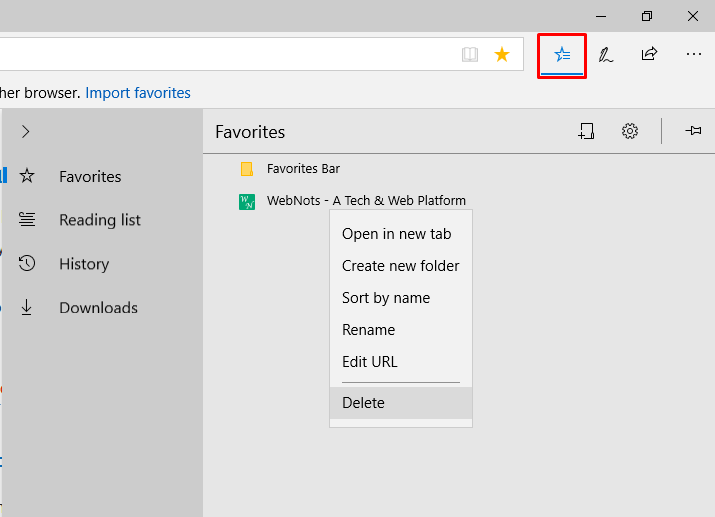Click the Add notes pen icon
Viewport: 715px width, 517px height.
click(606, 55)
